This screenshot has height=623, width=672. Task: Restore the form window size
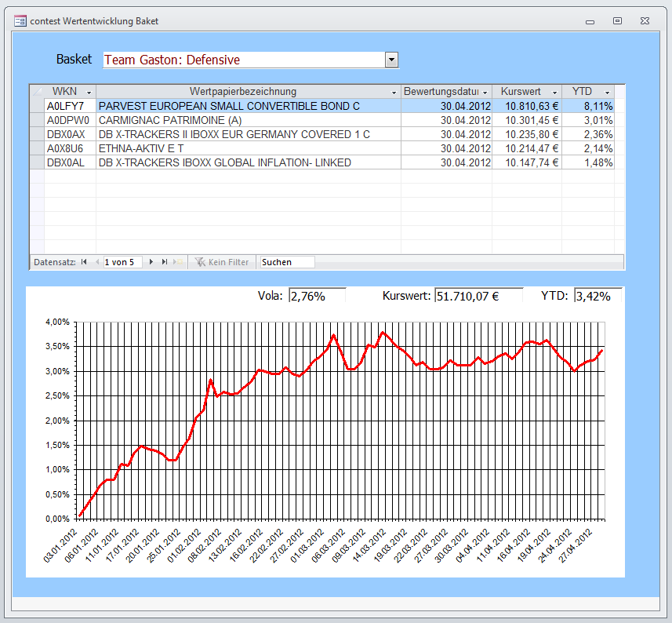click(x=617, y=21)
